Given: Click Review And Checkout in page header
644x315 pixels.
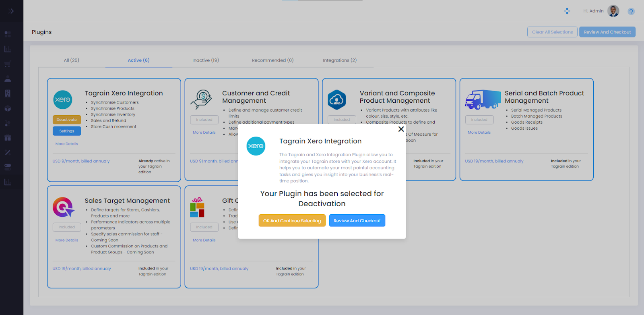Looking at the screenshot, I should pos(607,32).
